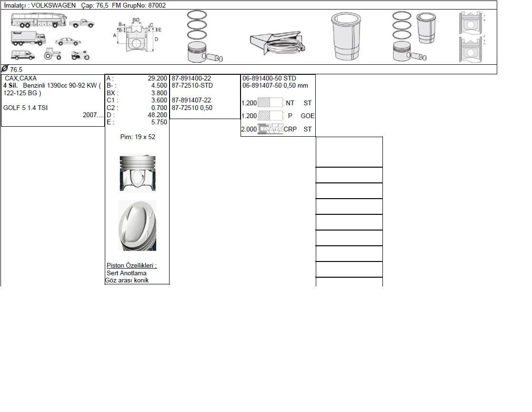Click the bus vehicle icon

38,20
